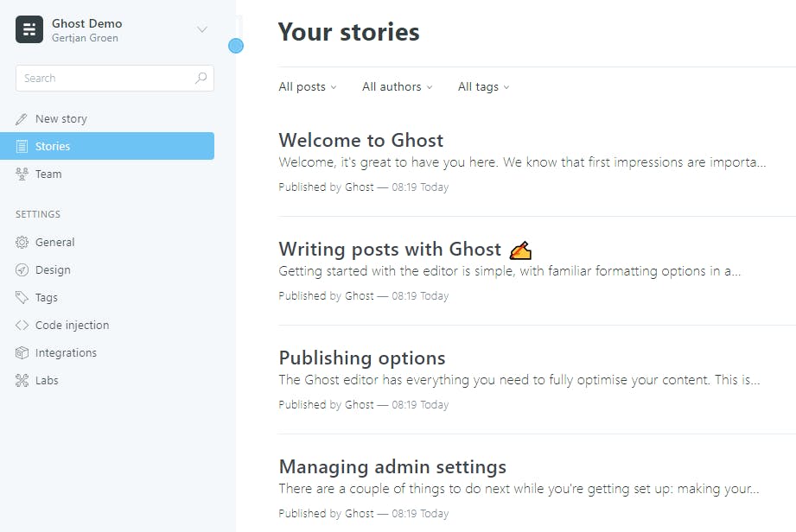Click the Integrations cube icon
This screenshot has height=532, width=796.
point(22,353)
